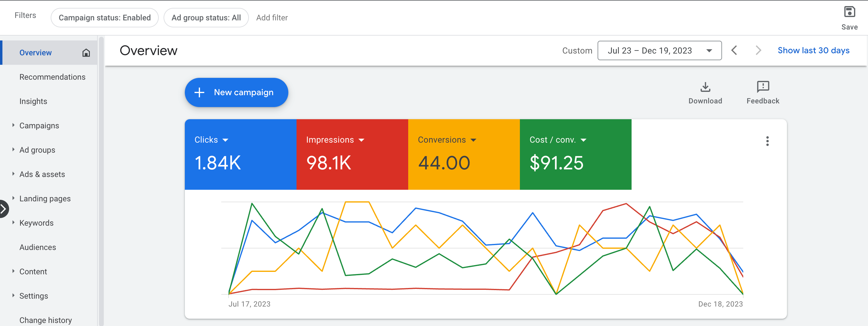Expand the Campaigns sidebar section
The height and width of the screenshot is (326, 868).
coord(13,126)
